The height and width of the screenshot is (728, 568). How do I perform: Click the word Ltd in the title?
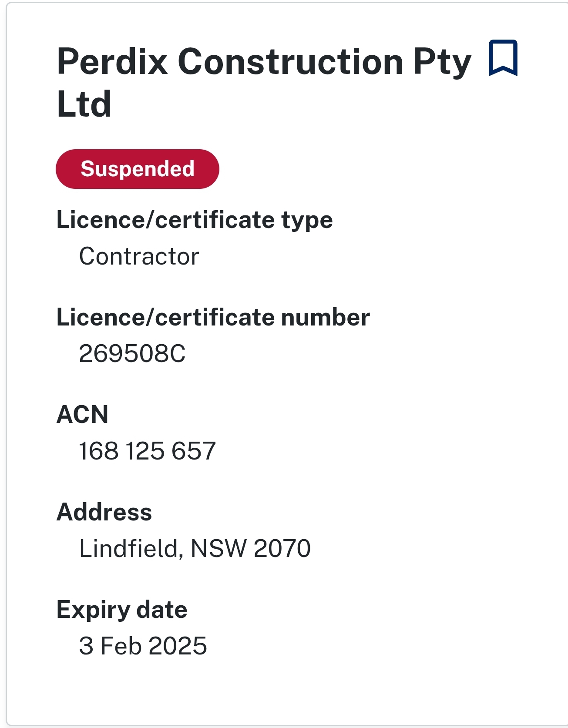point(84,104)
